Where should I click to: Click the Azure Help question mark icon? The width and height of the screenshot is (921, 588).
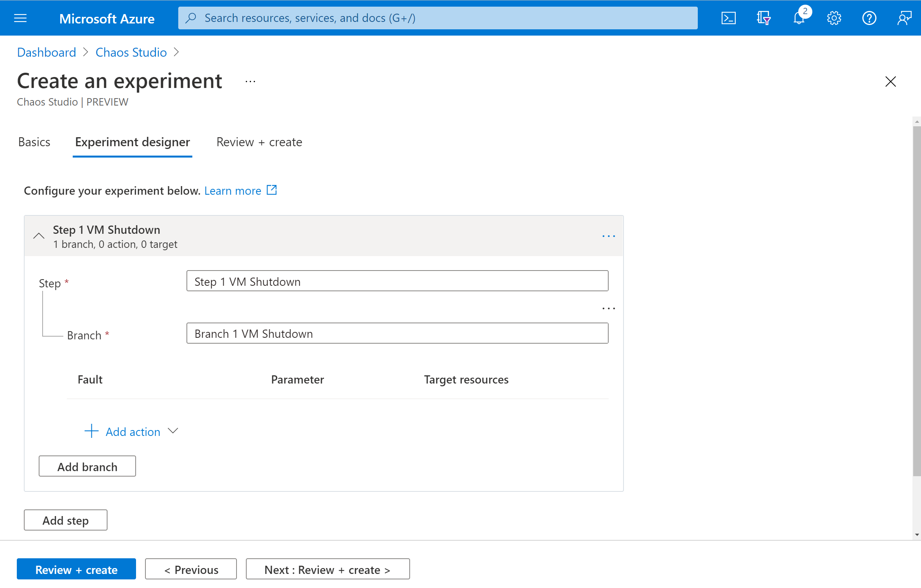point(869,18)
